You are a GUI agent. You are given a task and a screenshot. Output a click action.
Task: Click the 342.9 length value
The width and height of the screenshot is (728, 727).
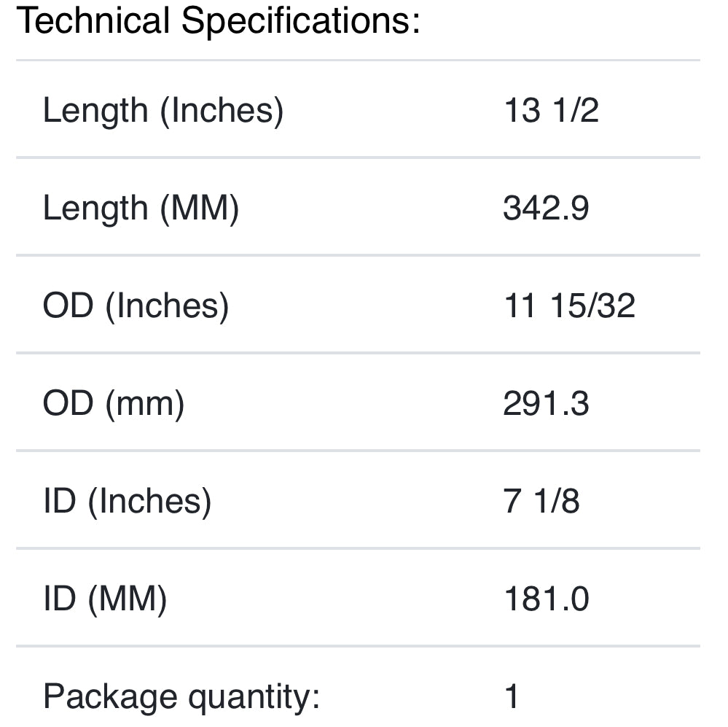click(x=546, y=208)
